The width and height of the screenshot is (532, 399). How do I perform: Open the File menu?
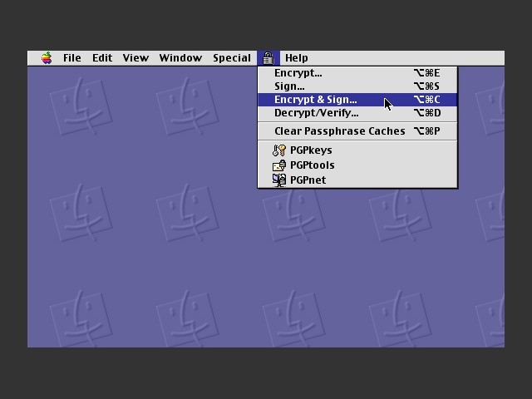click(x=72, y=58)
